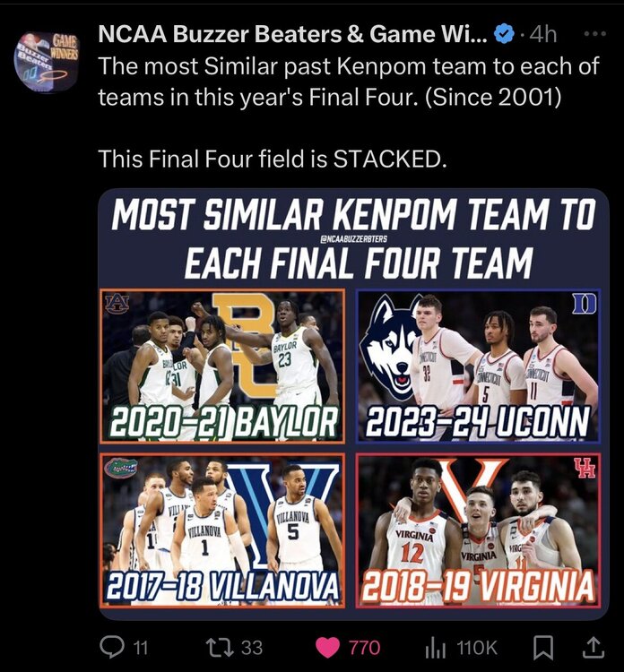Click the 110K views count
Screen dimensions: 624x672
(477, 648)
